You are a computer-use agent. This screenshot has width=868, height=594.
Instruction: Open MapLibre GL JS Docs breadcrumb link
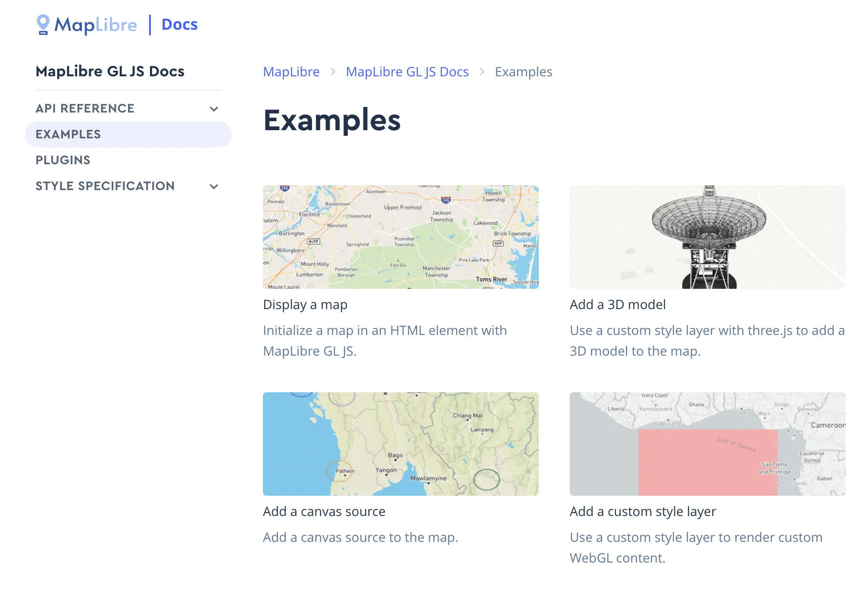pyautogui.click(x=407, y=72)
